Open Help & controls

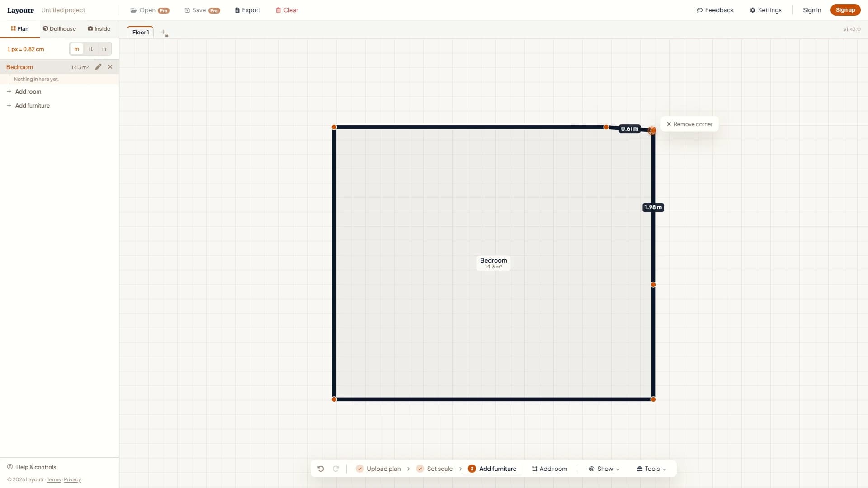[32, 467]
